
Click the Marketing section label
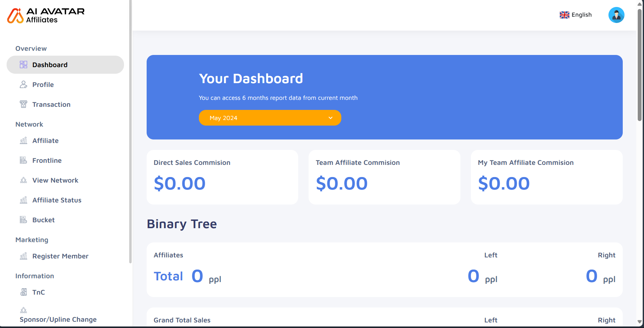[32, 240]
